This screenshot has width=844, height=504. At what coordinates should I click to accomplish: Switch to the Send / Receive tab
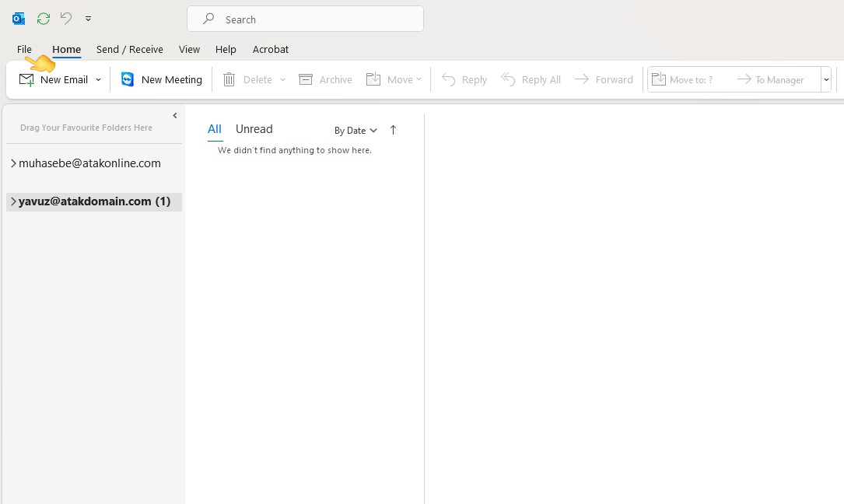point(129,49)
